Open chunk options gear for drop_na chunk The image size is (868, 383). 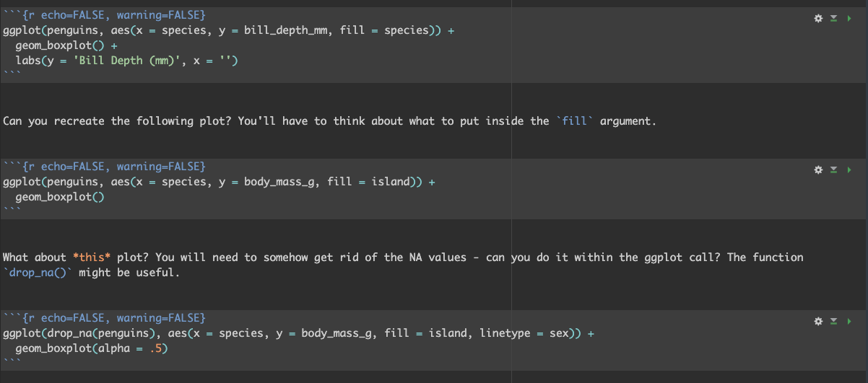point(818,321)
